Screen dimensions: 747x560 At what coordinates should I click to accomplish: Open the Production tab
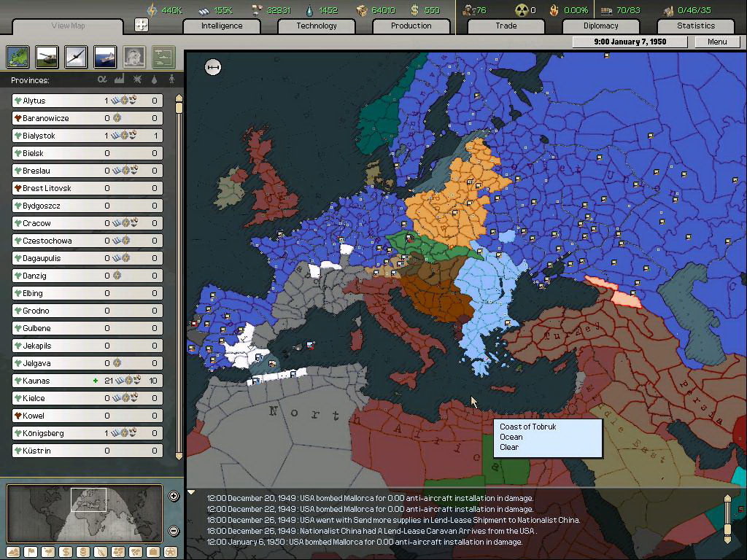click(x=411, y=26)
